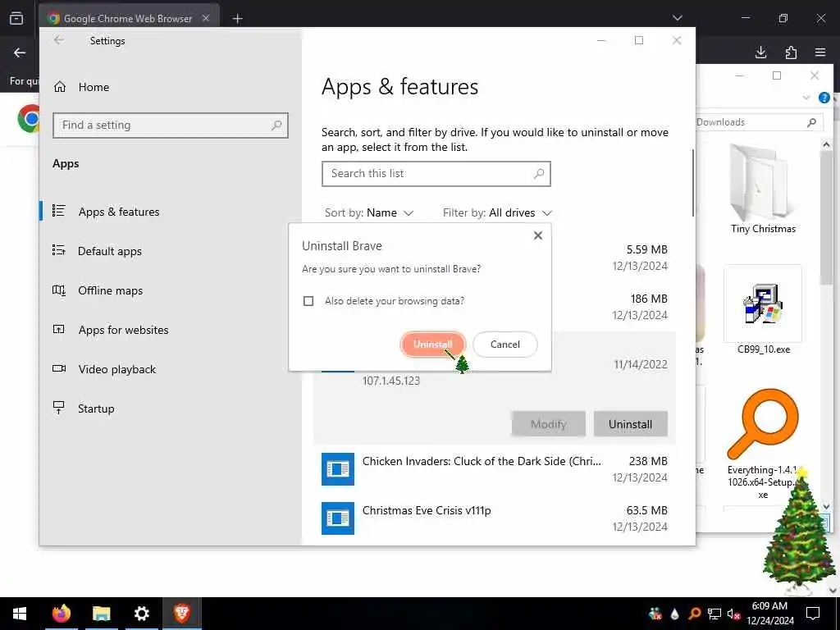
Task: Click the Video playback camera icon
Action: tap(59, 368)
